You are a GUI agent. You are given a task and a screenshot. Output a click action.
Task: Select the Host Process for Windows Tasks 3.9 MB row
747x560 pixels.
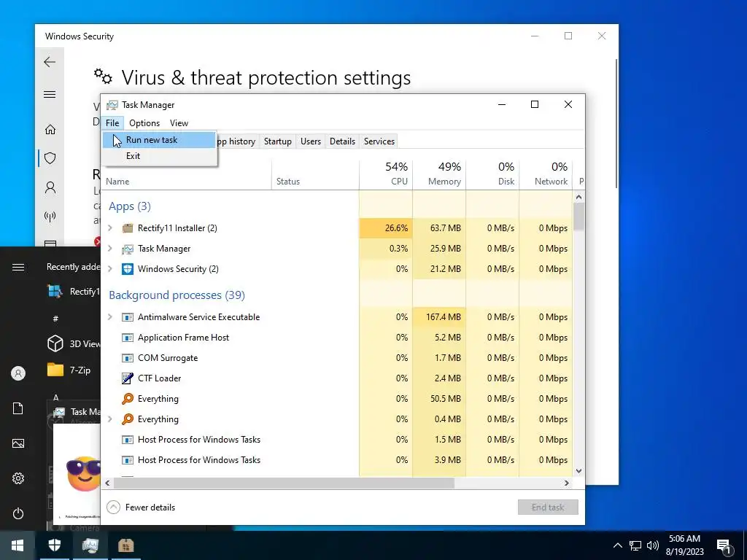[337, 460]
